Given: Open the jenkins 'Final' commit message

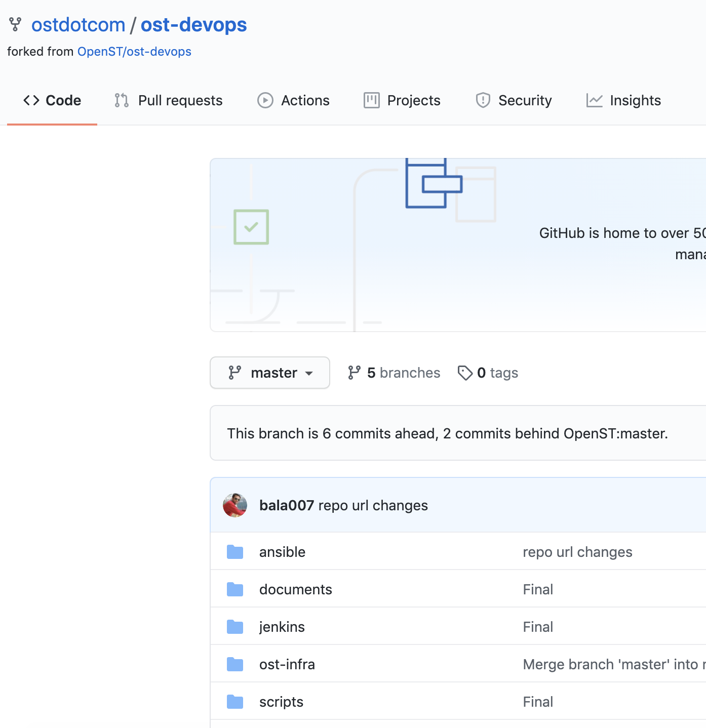Looking at the screenshot, I should 538,627.
